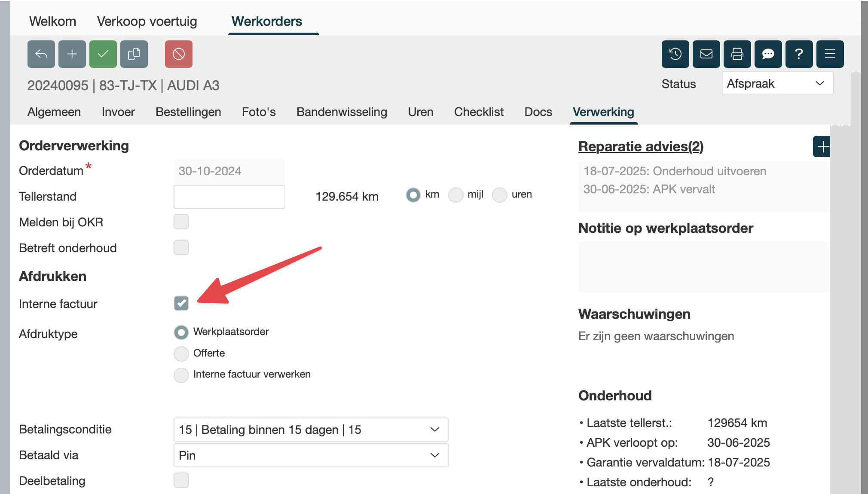Click the back arrow toolbar button
Image resolution: width=868 pixels, height=494 pixels.
point(41,54)
